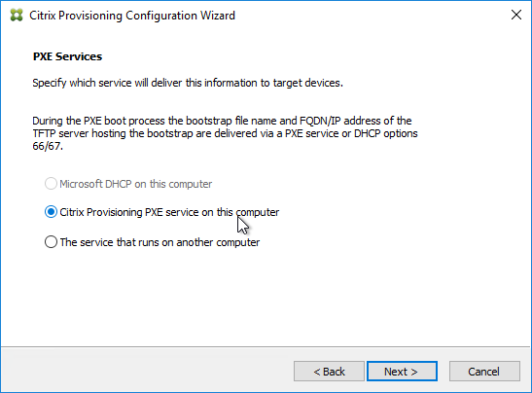The height and width of the screenshot is (393, 532).
Task: Click the gray footer area left of Back
Action: 147,371
